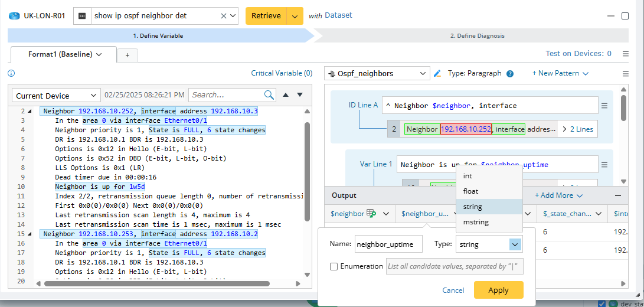The height and width of the screenshot is (307, 644).
Task: Click the table icon in $neighbor column
Action: coord(371,214)
